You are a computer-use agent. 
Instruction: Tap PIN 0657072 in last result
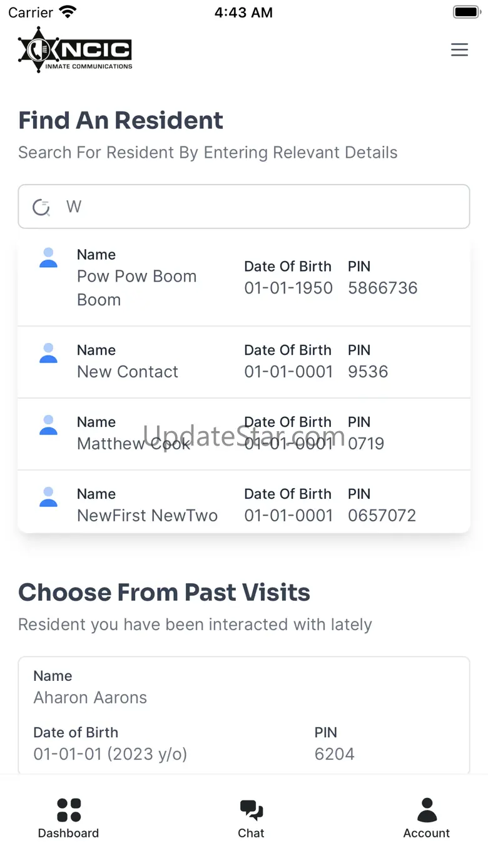[382, 516]
